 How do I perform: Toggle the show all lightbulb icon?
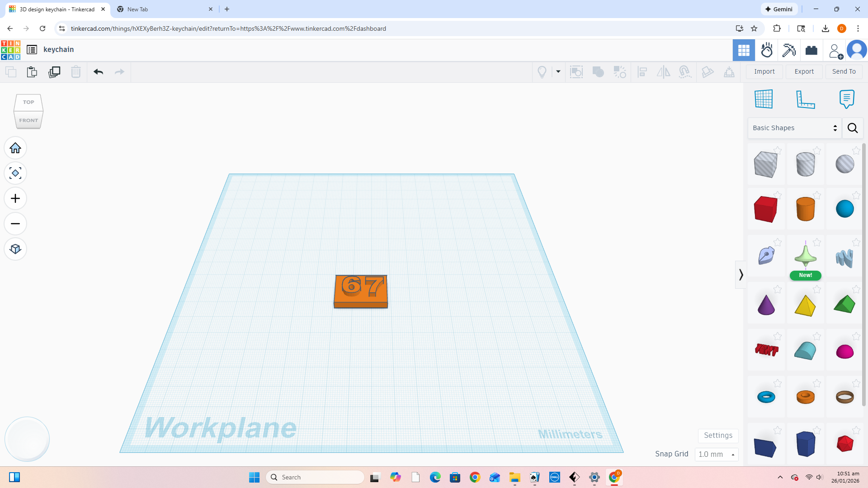pos(542,72)
